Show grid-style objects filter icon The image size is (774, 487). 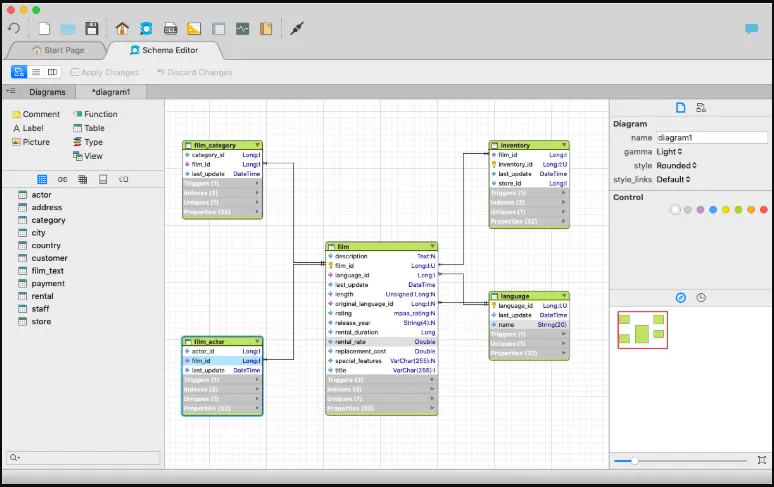click(x=83, y=179)
